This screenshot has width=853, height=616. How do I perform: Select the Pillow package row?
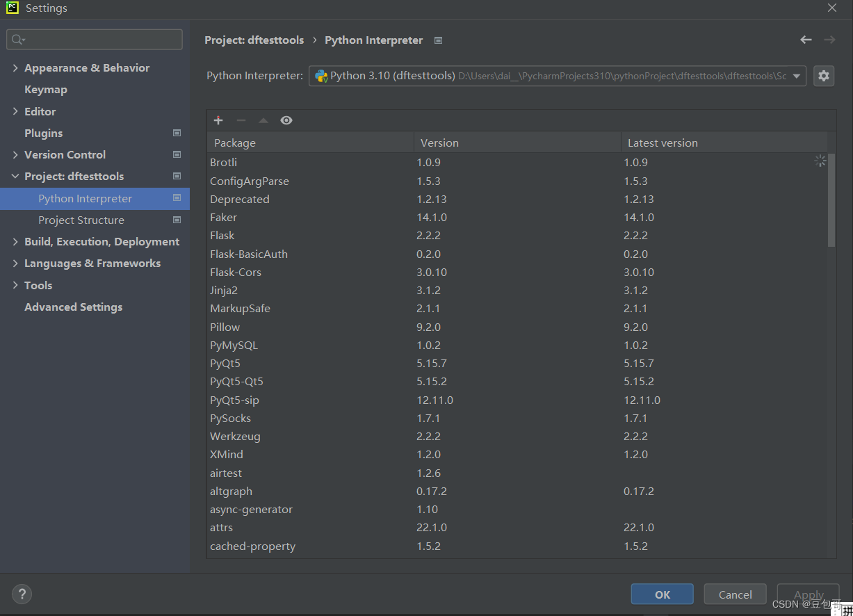coord(517,327)
